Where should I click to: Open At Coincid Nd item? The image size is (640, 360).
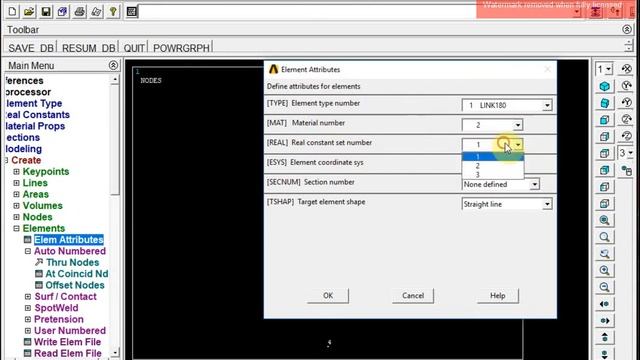pos(76,274)
